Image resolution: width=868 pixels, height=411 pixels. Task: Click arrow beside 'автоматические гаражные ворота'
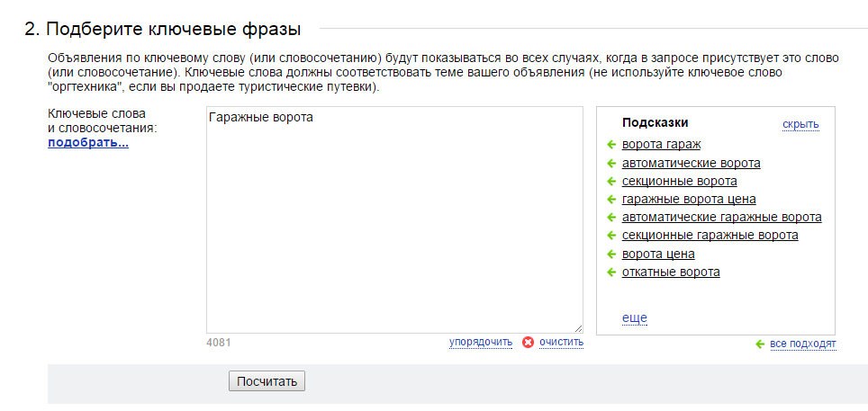(x=611, y=217)
